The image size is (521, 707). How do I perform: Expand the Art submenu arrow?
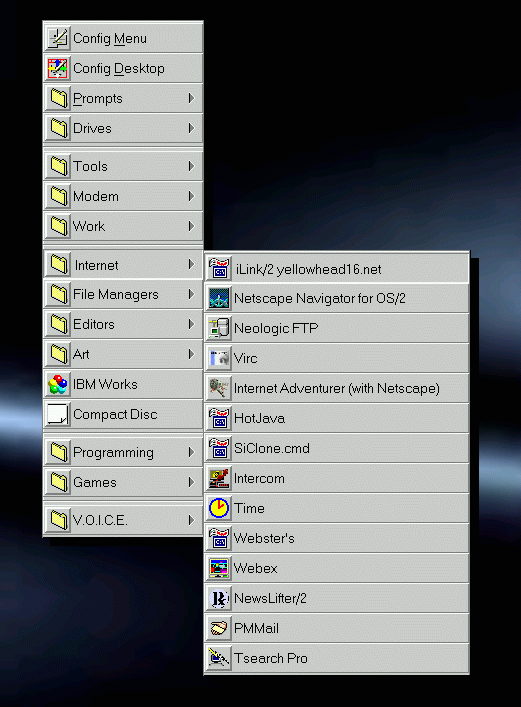pyautogui.click(x=191, y=354)
